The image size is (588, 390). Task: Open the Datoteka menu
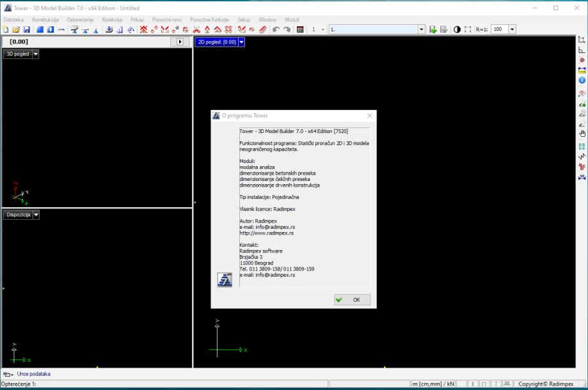point(13,19)
